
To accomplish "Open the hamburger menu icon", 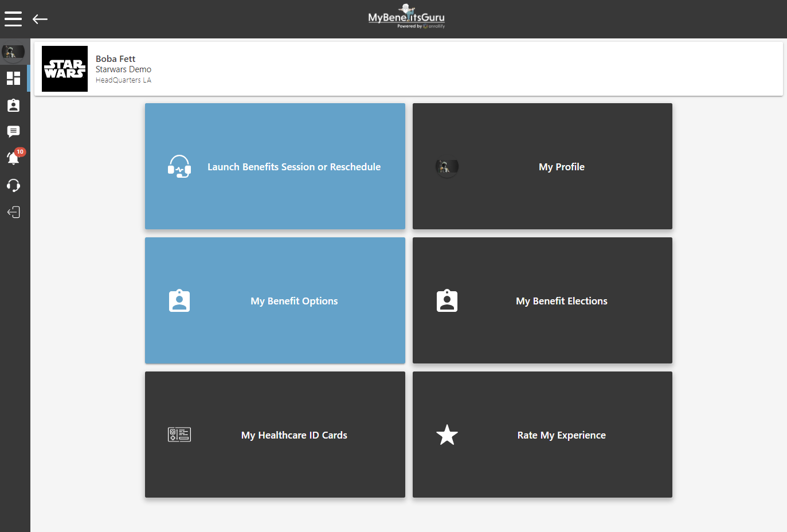I will (x=13, y=19).
